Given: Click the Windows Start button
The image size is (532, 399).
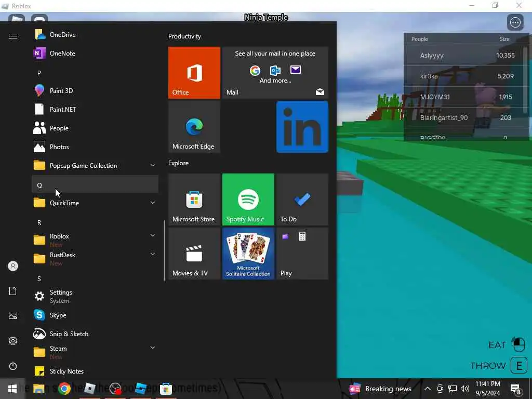Looking at the screenshot, I should [x=12, y=389].
